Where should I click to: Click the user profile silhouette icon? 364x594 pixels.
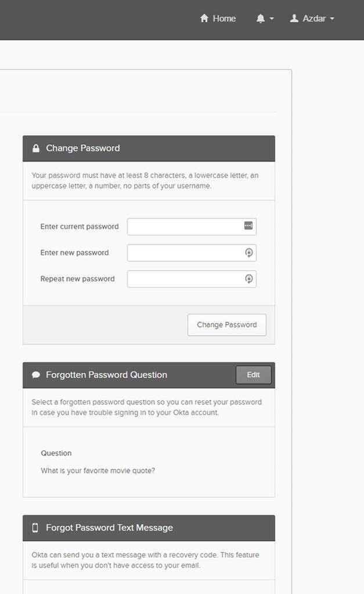(294, 19)
